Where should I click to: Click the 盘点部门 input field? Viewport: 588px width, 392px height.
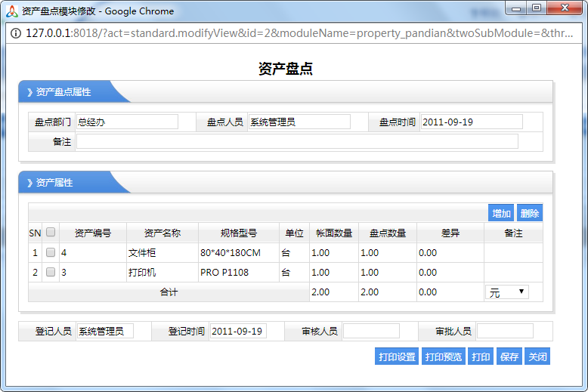(x=127, y=122)
